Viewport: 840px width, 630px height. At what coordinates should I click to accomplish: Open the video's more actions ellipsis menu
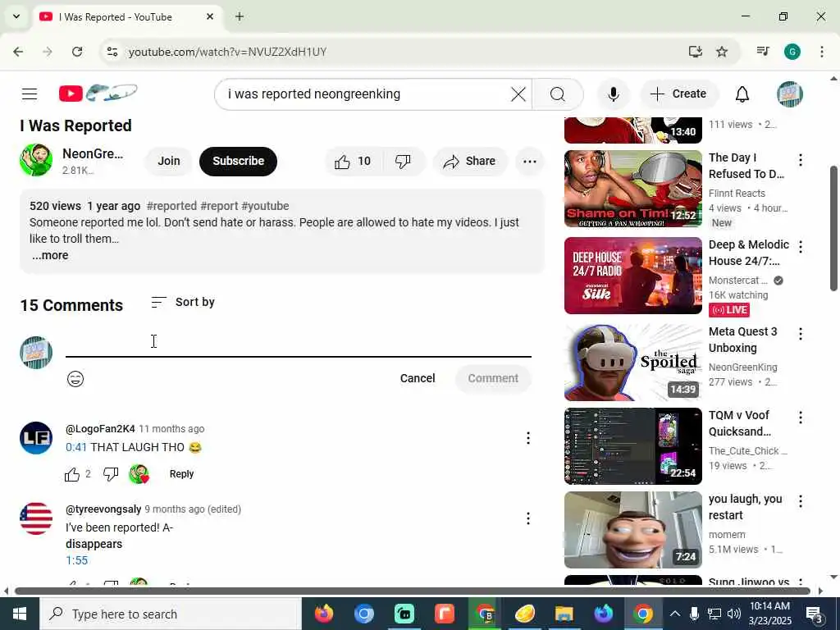tap(530, 162)
